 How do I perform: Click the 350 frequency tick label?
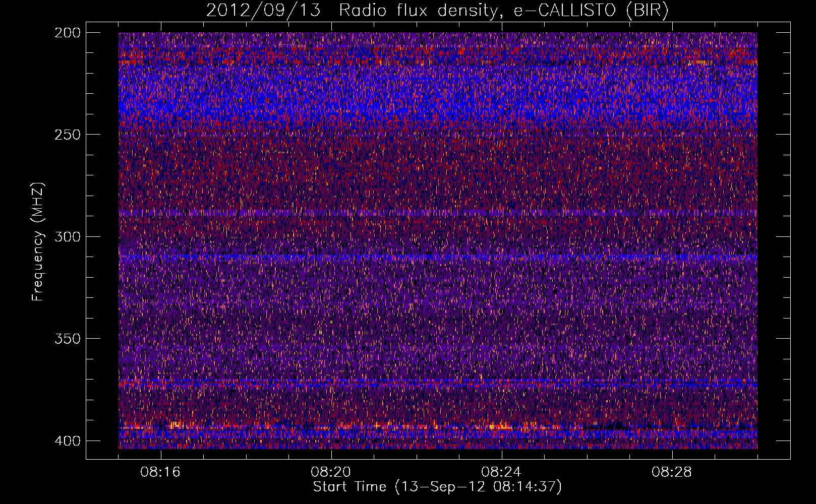[x=67, y=339]
